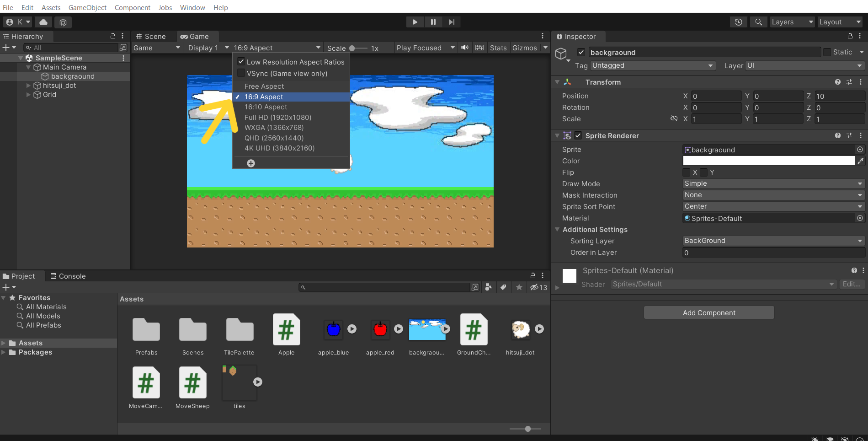Screen dimensions: 868x441
Task: Click the Pause button in the toolbar
Action: click(433, 22)
